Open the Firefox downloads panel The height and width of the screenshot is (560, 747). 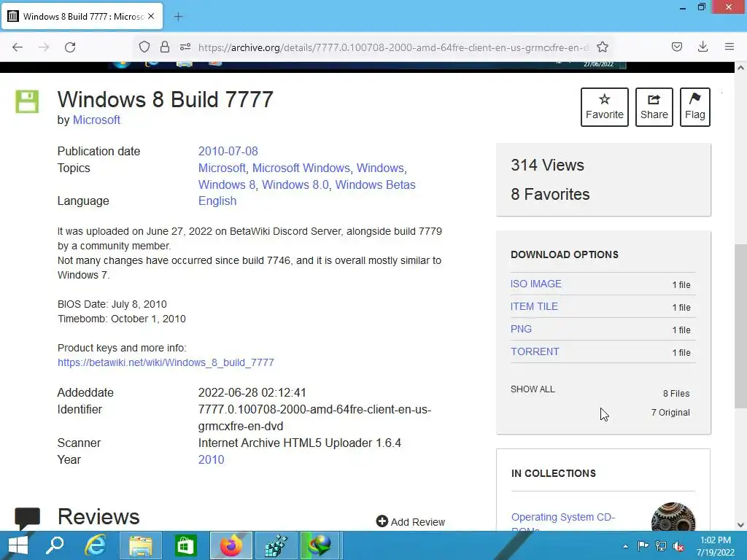coord(703,47)
